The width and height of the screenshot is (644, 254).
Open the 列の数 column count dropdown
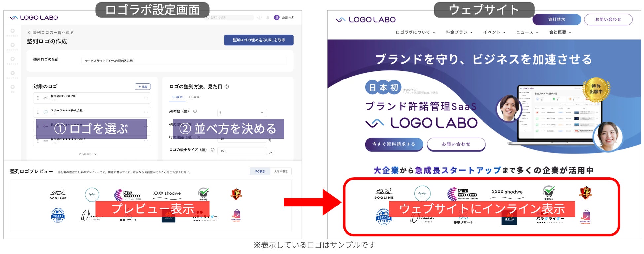pos(242,113)
